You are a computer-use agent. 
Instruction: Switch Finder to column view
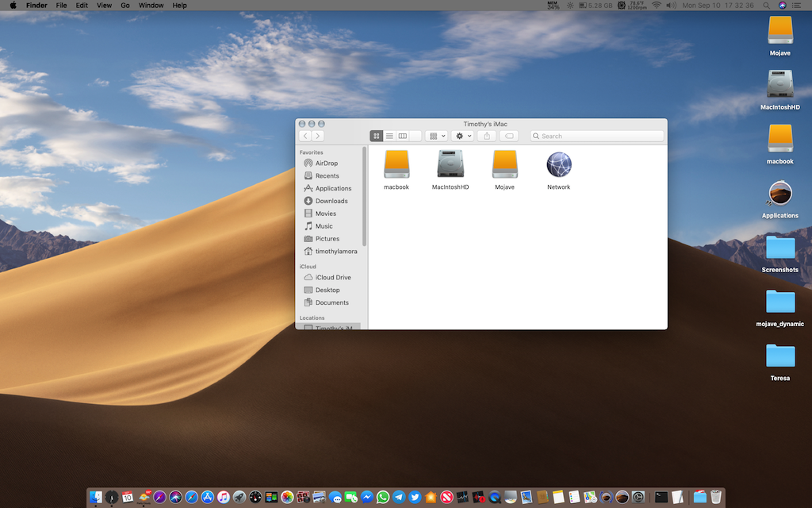tap(402, 136)
